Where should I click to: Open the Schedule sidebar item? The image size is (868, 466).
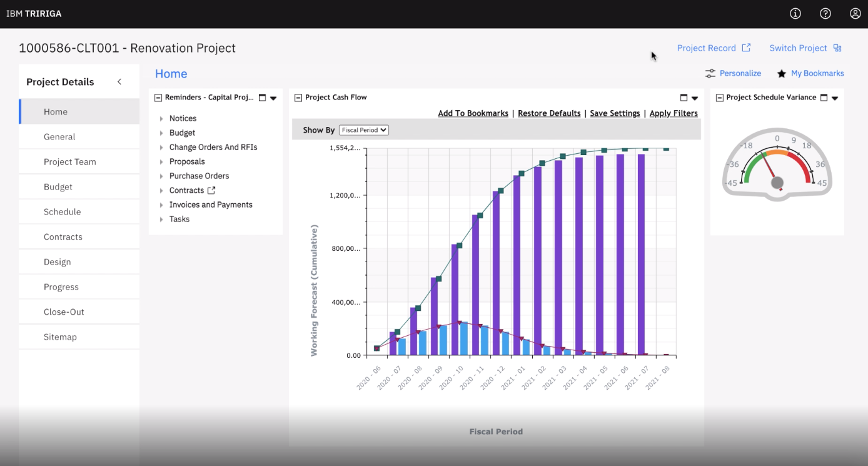click(62, 212)
